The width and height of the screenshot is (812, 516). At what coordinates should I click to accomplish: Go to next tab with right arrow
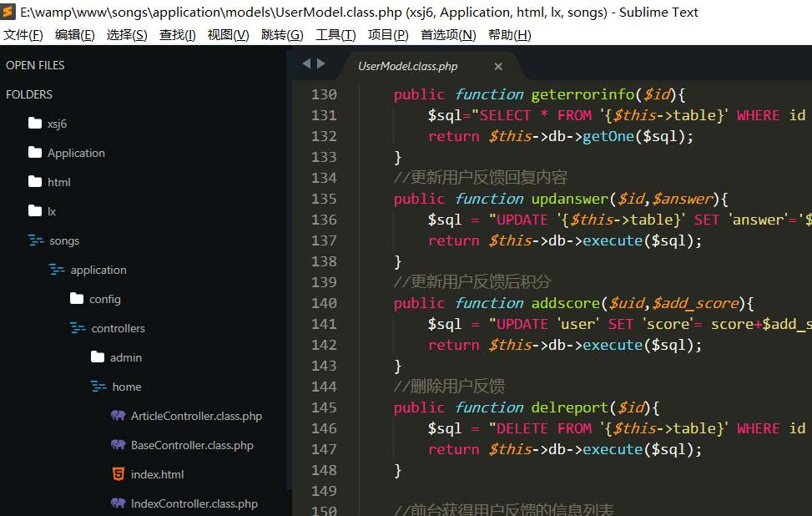pos(321,63)
